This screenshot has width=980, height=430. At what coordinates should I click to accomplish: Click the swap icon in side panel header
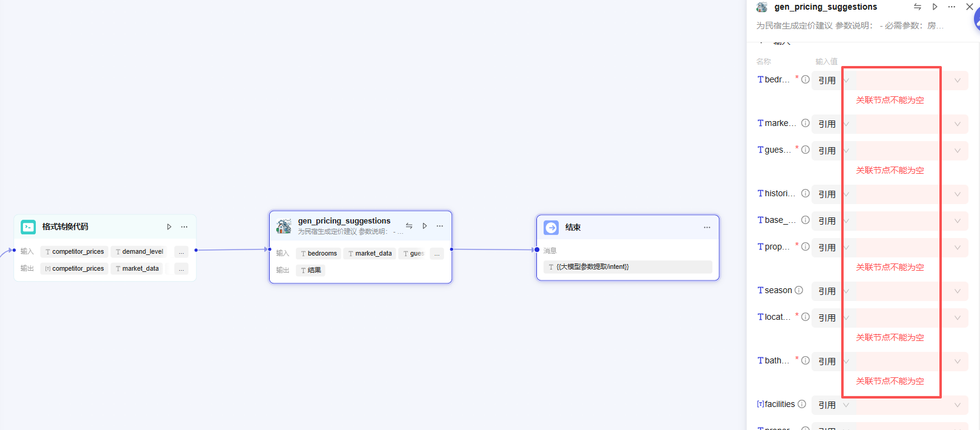pyautogui.click(x=918, y=7)
